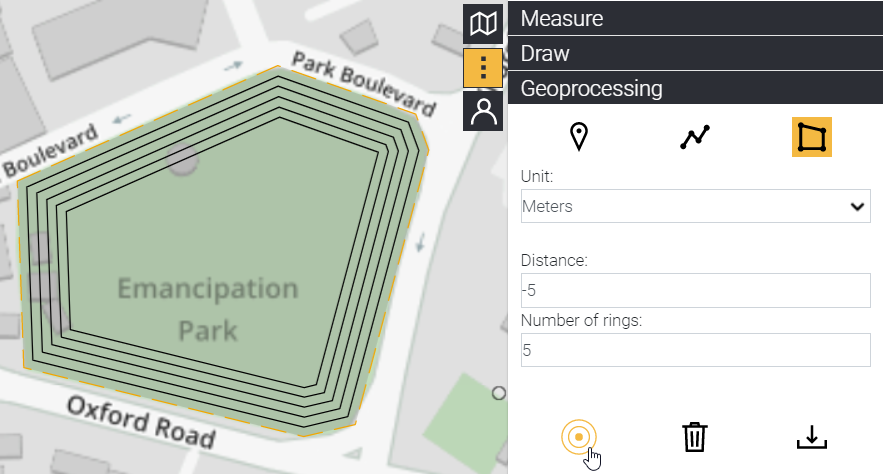Click the three-dots tools menu icon

click(x=484, y=67)
